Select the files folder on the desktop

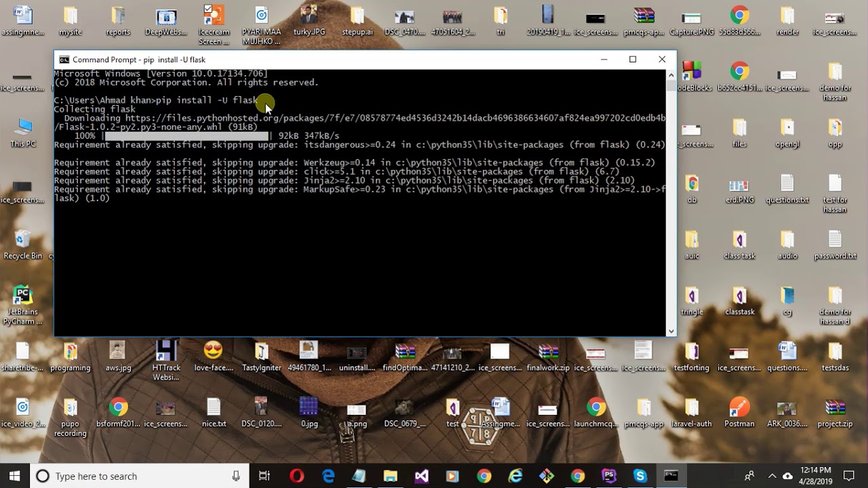click(x=739, y=134)
